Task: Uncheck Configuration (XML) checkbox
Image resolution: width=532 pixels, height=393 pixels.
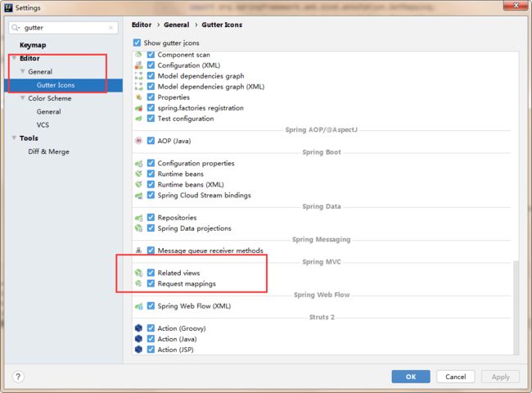Action: coord(151,65)
